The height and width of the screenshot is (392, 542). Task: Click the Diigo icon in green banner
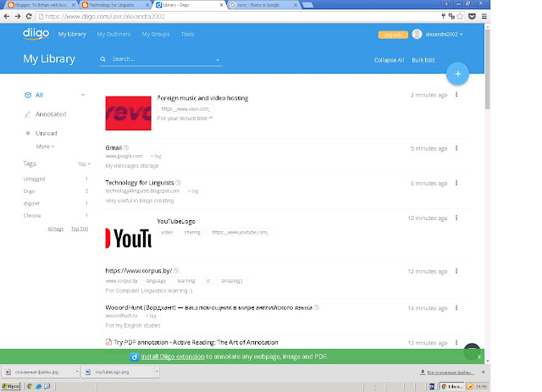point(135,356)
